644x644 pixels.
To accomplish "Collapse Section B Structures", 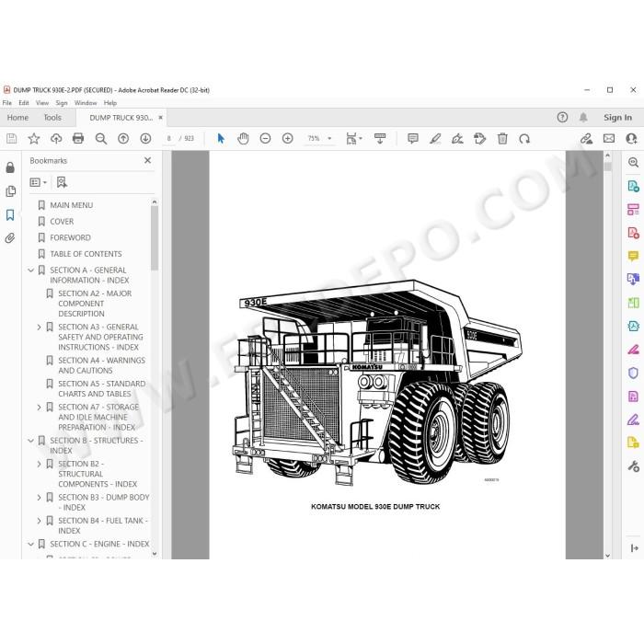I will click(x=30, y=441).
